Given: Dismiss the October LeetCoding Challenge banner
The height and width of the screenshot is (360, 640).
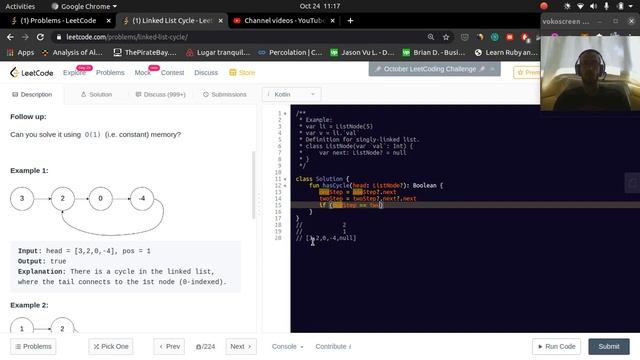Looking at the screenshot, I should pyautogui.click(x=493, y=69).
